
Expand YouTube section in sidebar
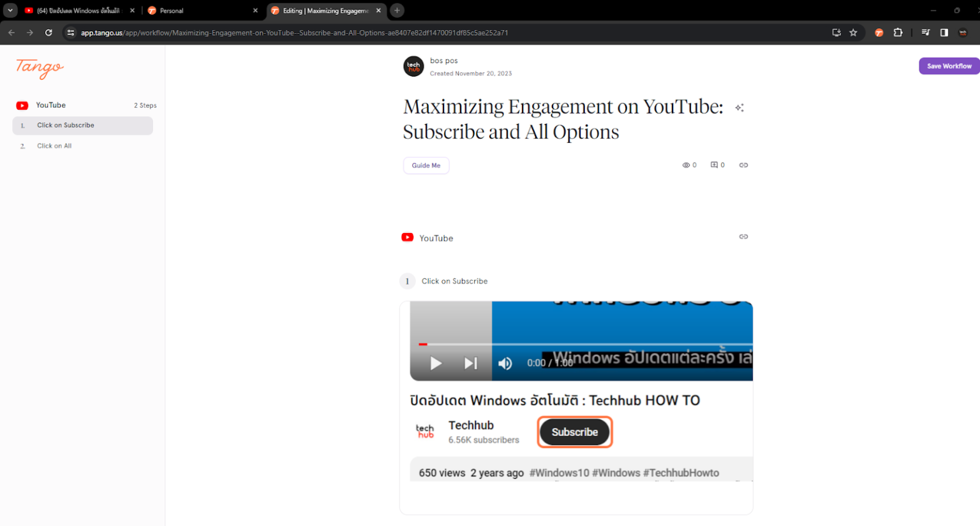51,105
